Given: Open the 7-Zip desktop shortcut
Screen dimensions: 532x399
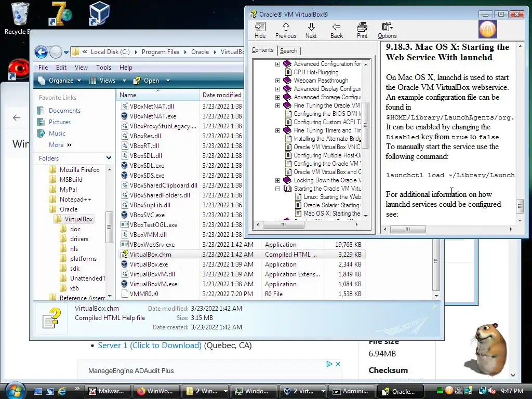Looking at the screenshot, I should [x=60, y=14].
